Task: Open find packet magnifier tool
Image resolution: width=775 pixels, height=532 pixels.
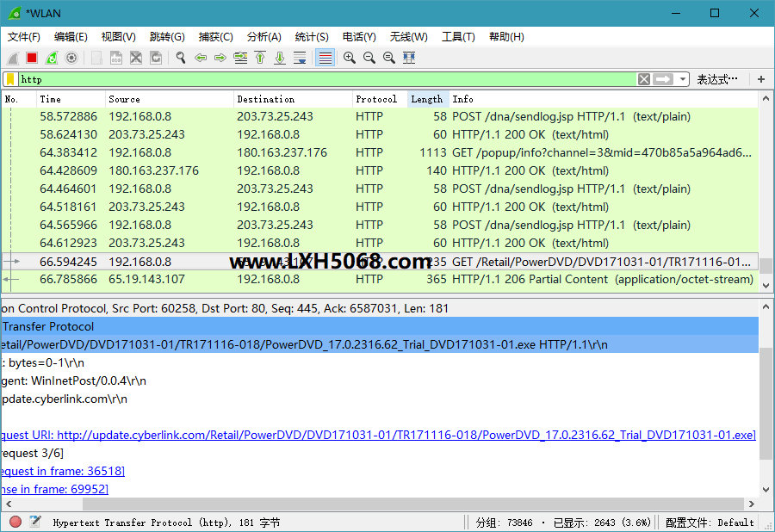Action: (181, 58)
